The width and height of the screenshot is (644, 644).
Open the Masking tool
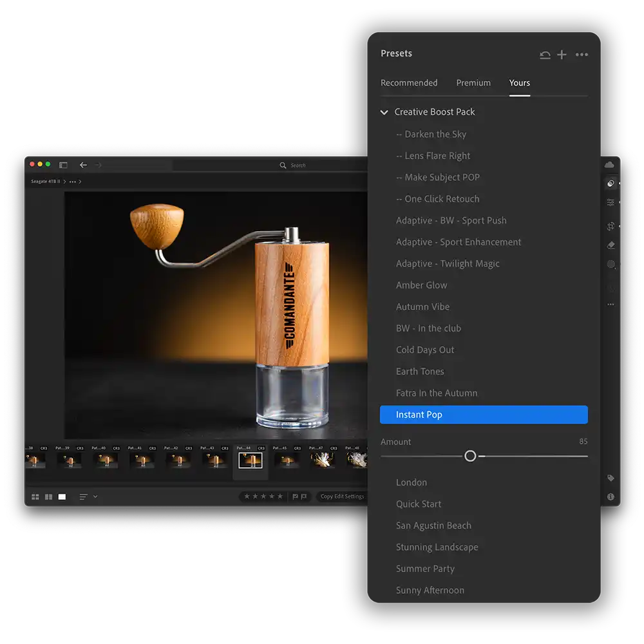click(611, 264)
